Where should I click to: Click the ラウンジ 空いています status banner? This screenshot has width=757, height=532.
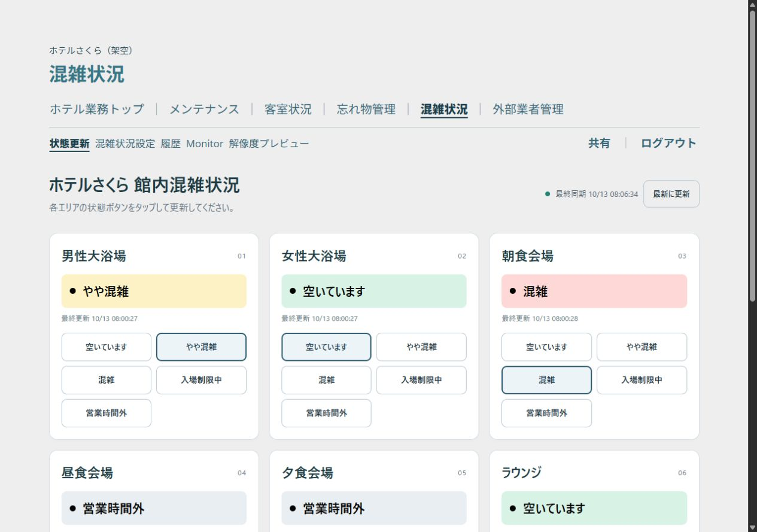(x=594, y=508)
